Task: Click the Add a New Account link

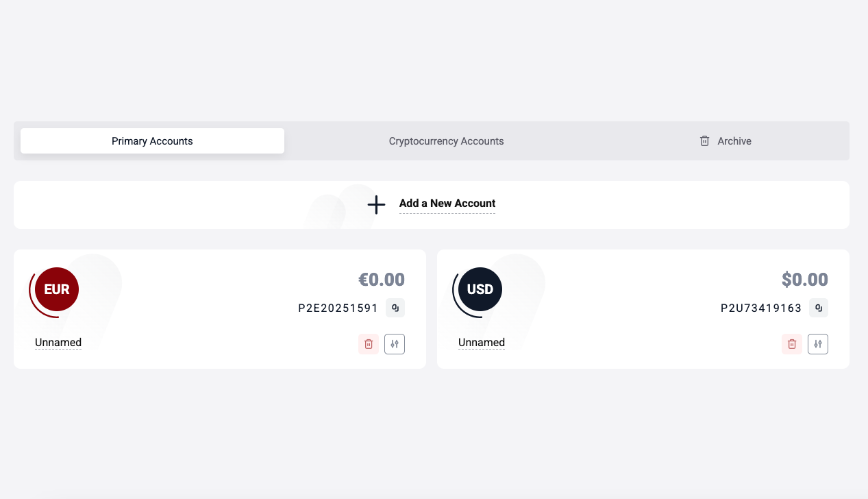Action: [x=447, y=203]
